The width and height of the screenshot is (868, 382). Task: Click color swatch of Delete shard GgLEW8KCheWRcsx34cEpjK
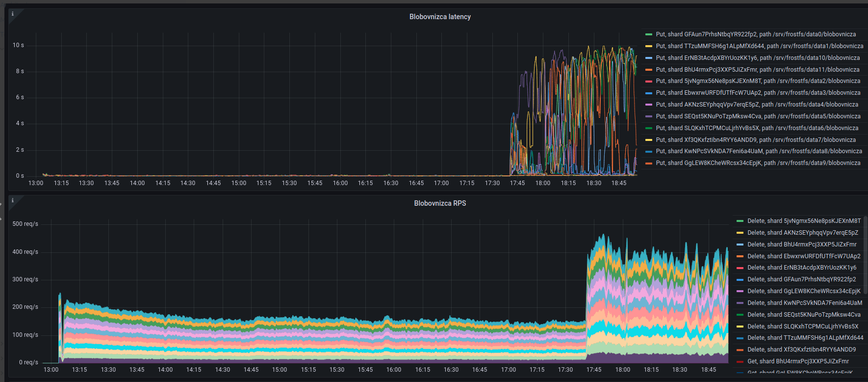click(x=740, y=291)
